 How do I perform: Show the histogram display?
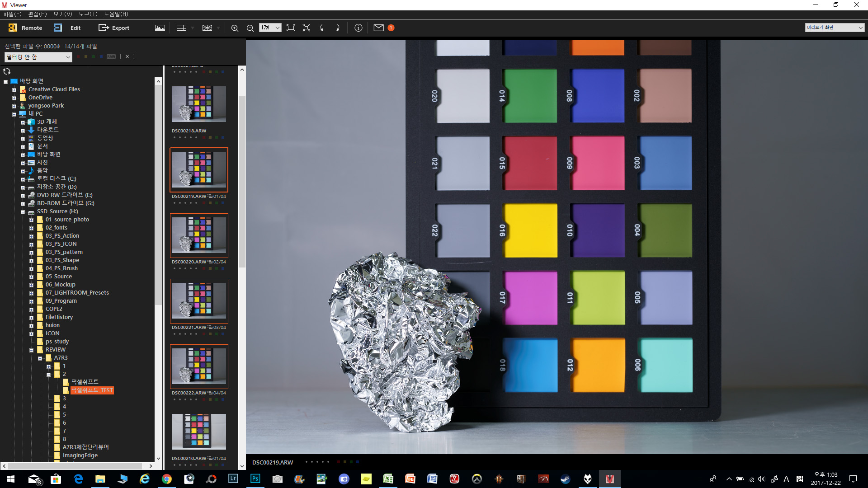(160, 28)
